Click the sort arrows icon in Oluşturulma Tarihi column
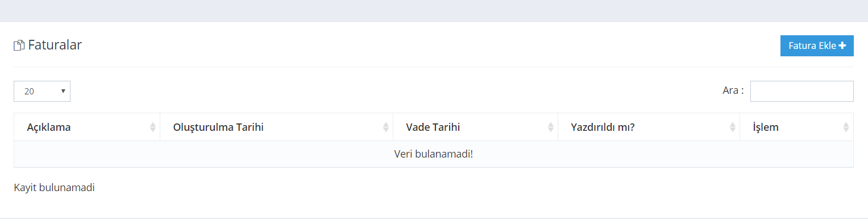868x219 pixels. pos(386,127)
